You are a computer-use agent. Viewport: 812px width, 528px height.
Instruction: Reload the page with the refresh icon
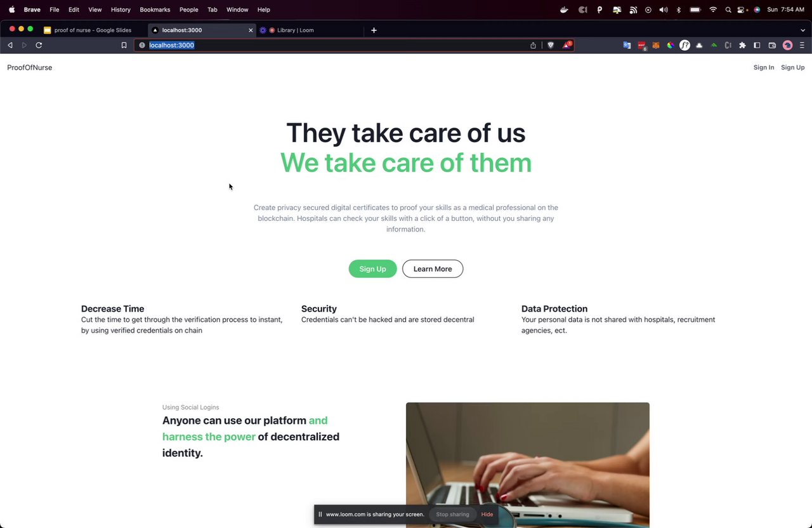pos(39,45)
